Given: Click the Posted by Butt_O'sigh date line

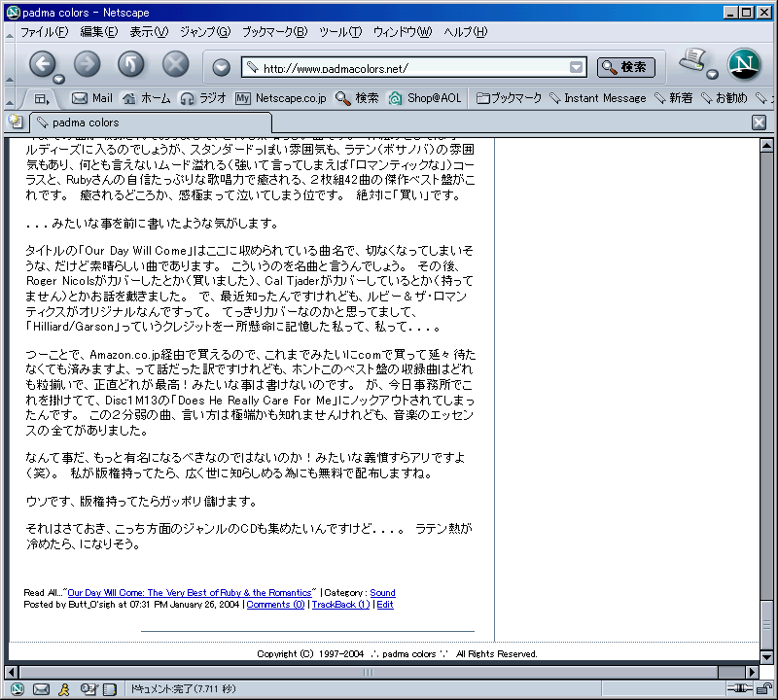Looking at the screenshot, I should click(x=132, y=605).
